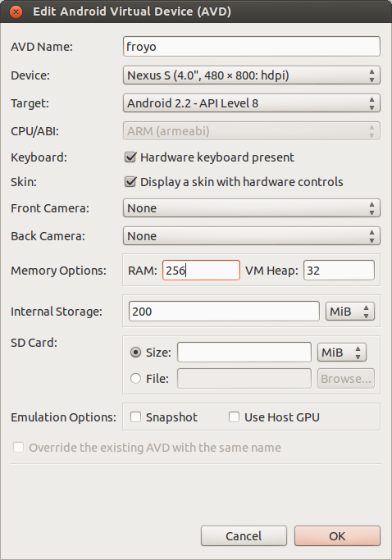Enable the Snapshot checkbox
This screenshot has width=392, height=560.
pyautogui.click(x=135, y=417)
